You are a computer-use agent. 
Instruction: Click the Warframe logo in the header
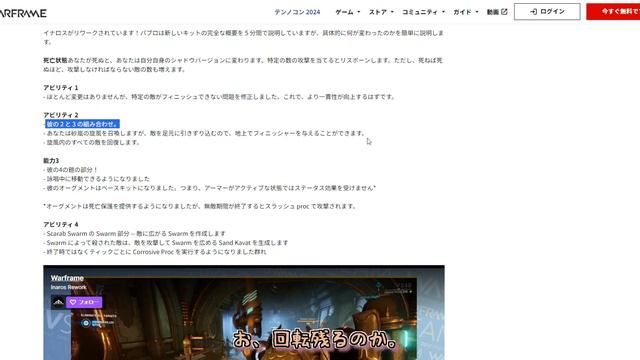(x=23, y=13)
